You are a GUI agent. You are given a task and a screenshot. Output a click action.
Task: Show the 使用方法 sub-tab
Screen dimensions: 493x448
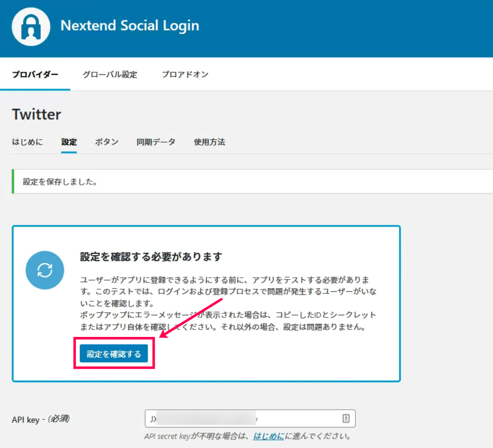[209, 142]
